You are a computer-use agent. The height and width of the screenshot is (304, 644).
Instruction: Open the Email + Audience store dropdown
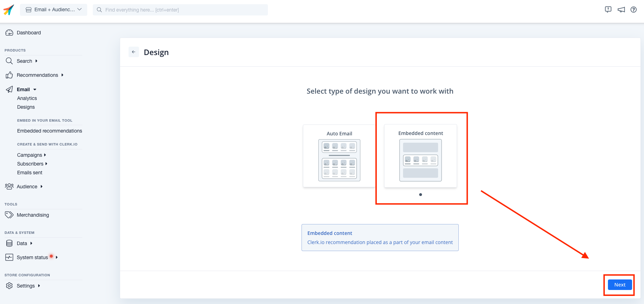(x=54, y=10)
